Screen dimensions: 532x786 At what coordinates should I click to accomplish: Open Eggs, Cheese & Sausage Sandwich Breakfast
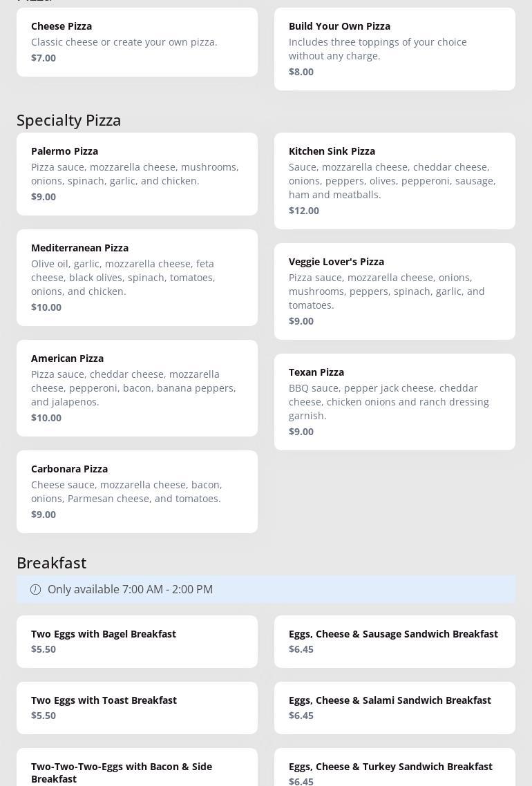(x=395, y=642)
